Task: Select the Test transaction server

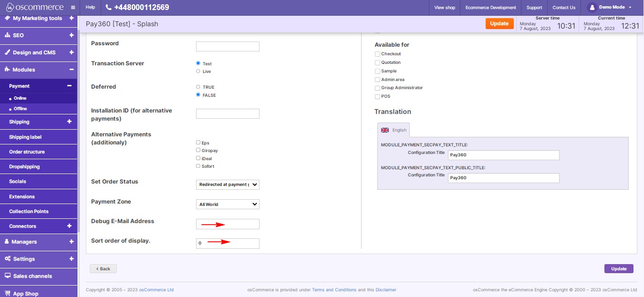Action: click(198, 63)
